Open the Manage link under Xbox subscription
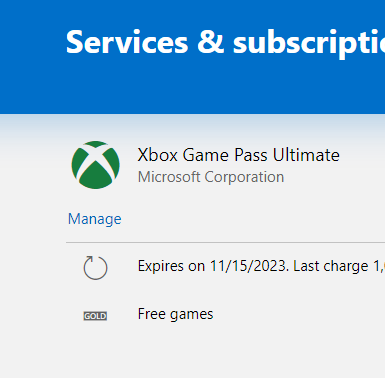 [x=95, y=219]
